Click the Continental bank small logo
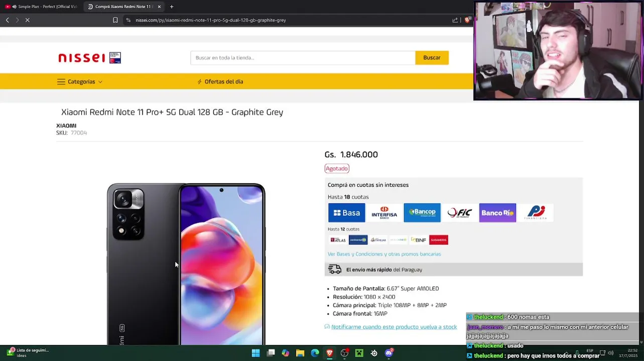The image size is (644, 361). pyautogui.click(x=358, y=240)
